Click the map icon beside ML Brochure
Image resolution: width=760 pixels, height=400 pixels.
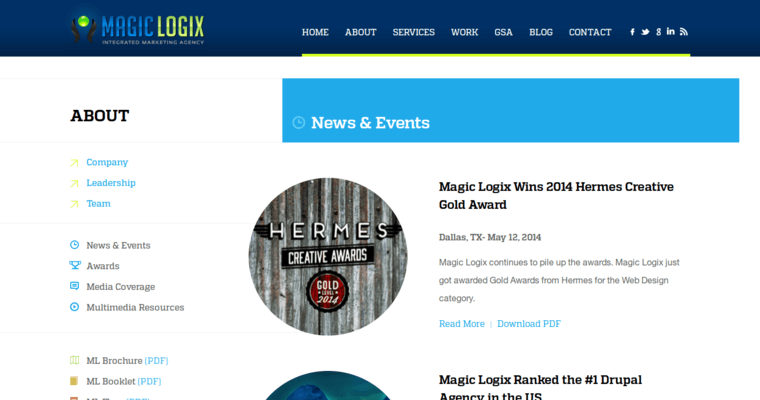74,360
